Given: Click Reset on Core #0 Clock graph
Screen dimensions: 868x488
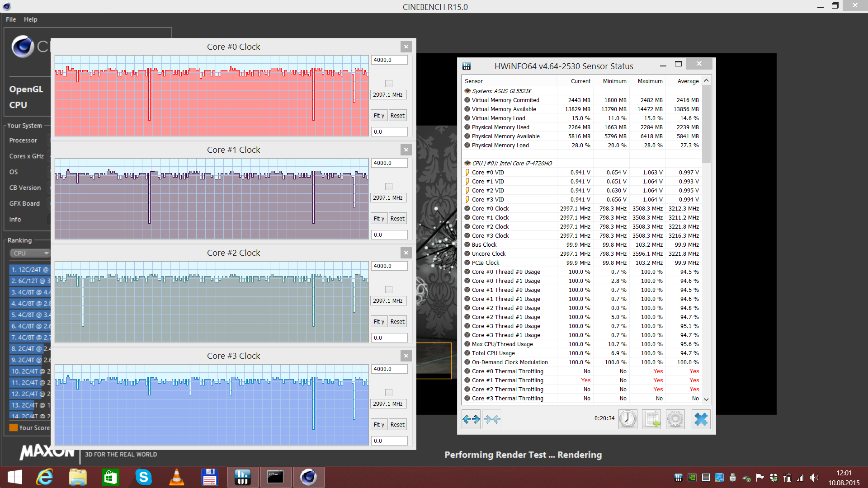Looking at the screenshot, I should [x=397, y=116].
